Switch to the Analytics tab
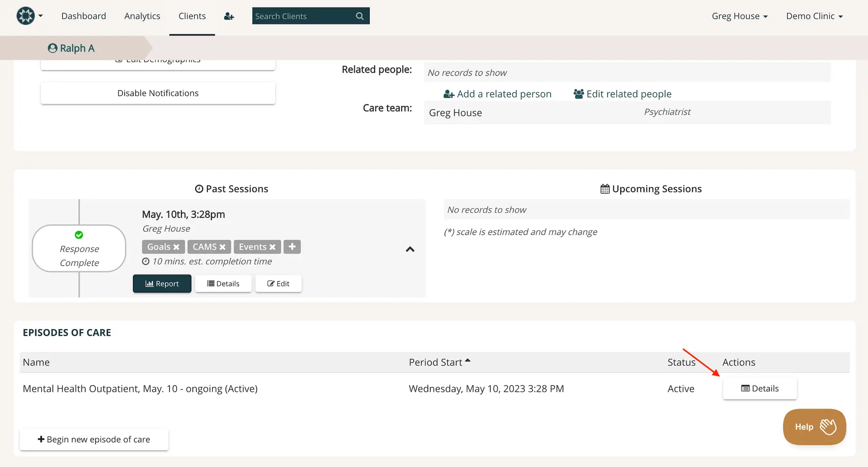This screenshot has width=868, height=467. (142, 16)
